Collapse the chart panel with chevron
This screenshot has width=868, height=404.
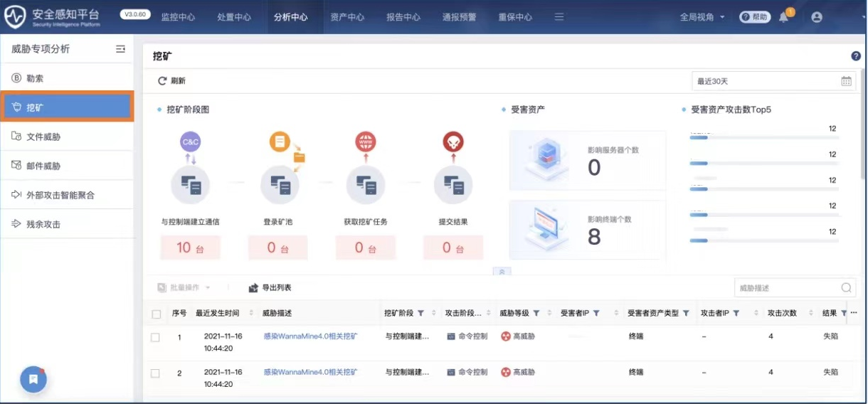502,271
